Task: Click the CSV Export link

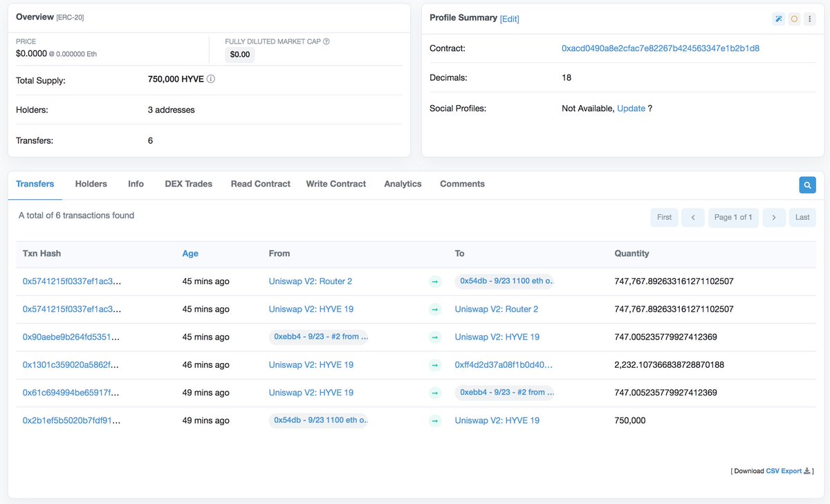Action: tap(784, 471)
